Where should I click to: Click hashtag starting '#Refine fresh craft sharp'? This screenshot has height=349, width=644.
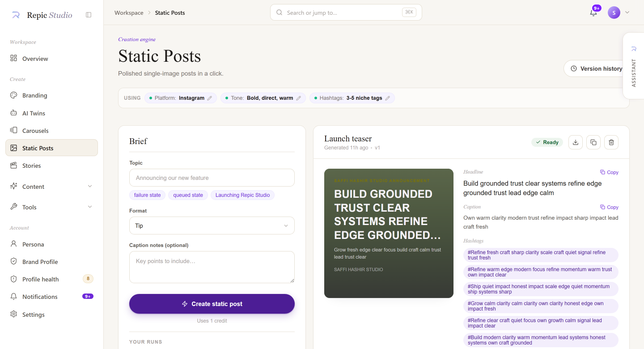[x=541, y=255]
